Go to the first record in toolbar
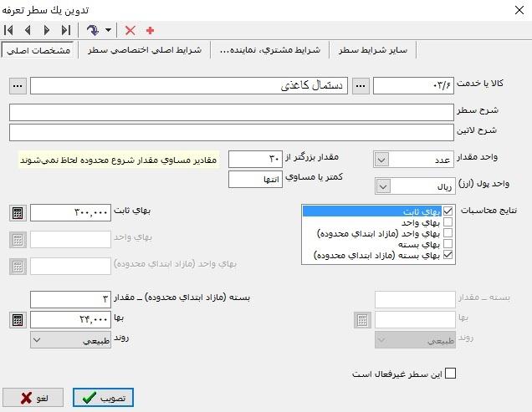 (x=9, y=30)
